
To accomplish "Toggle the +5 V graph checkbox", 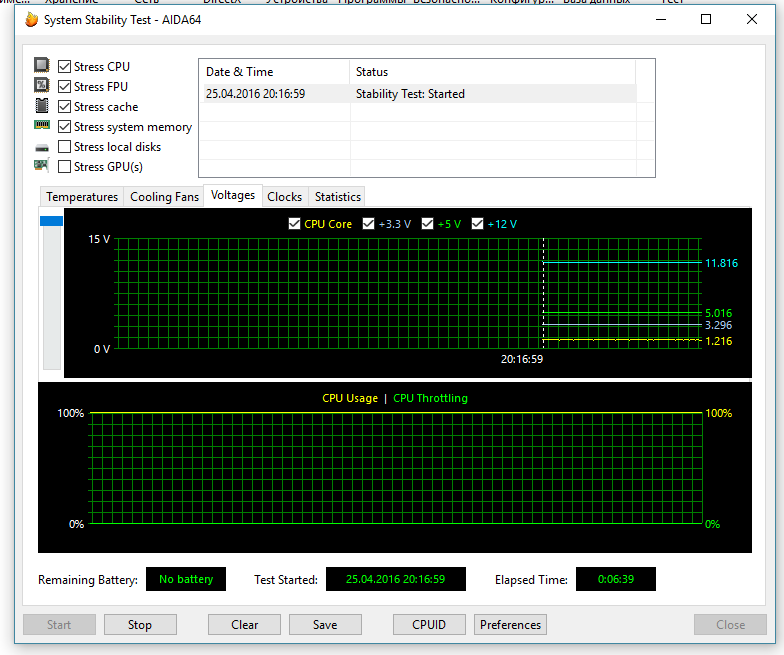I will pos(428,224).
